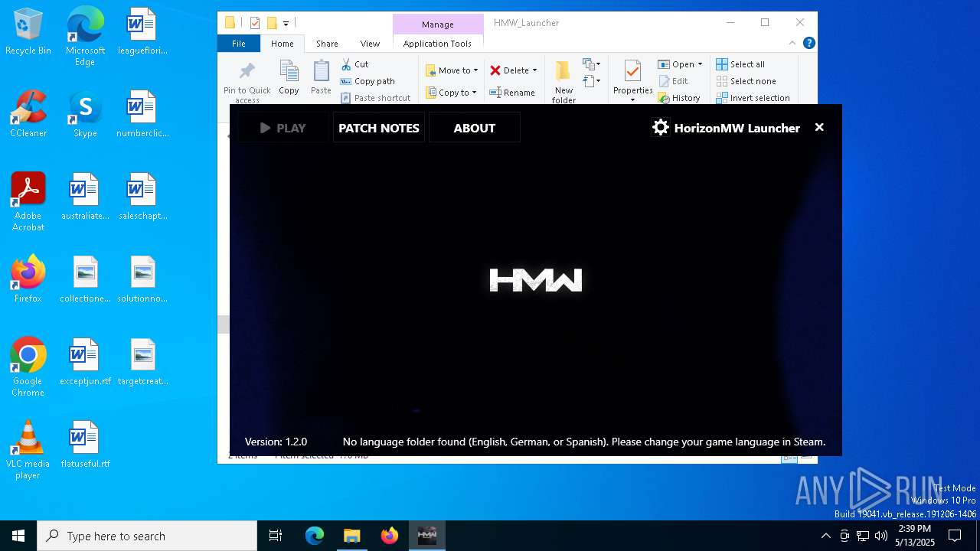Switch to View ribbon tab
Image resolution: width=980 pixels, height=551 pixels.
tap(370, 44)
